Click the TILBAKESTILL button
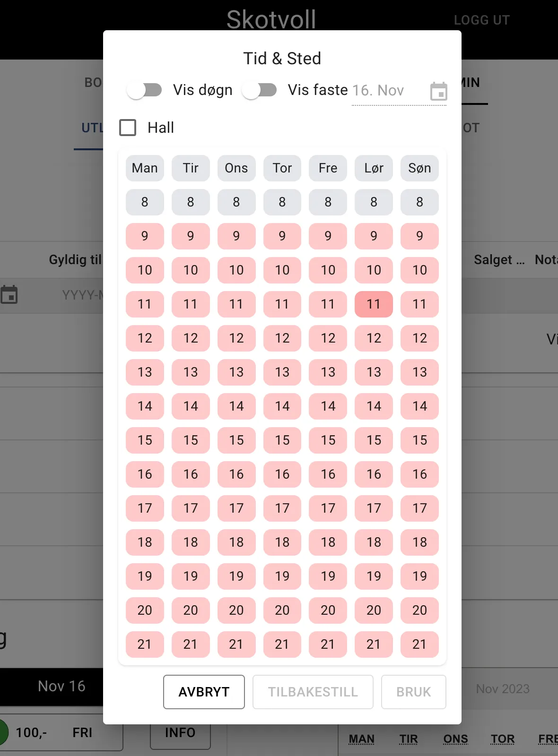This screenshot has width=558, height=756. click(313, 692)
